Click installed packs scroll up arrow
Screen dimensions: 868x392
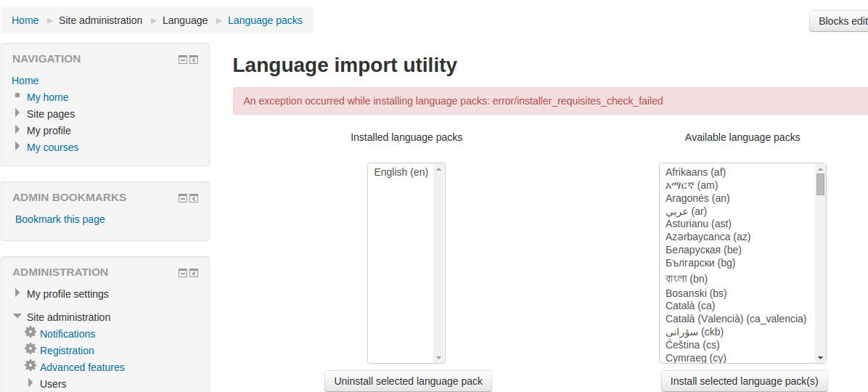point(439,169)
